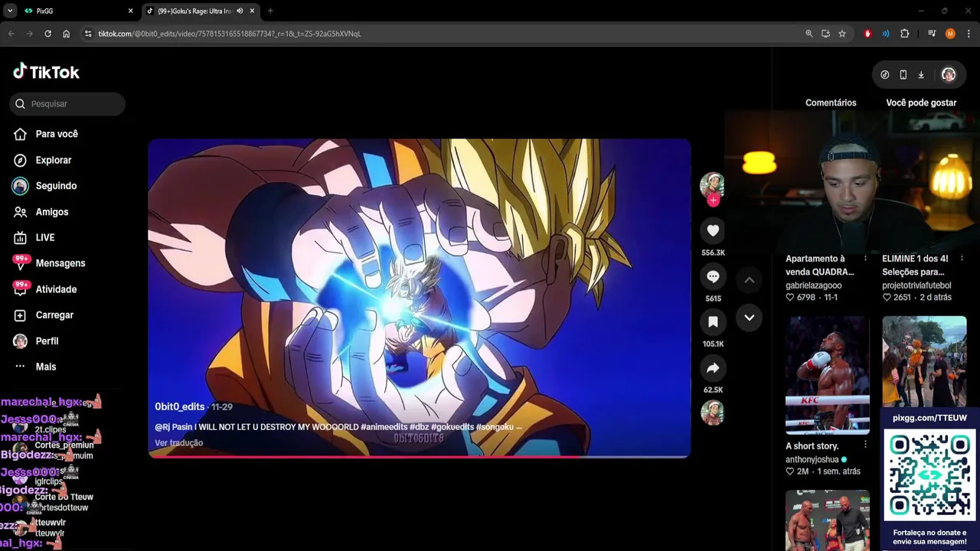Follow 0bit0_edits with the red plus badge

[713, 201]
